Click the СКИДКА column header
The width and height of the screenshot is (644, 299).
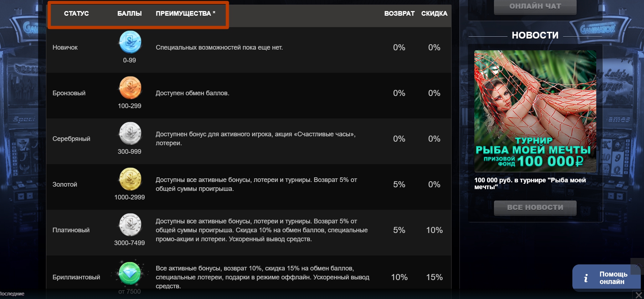[434, 14]
